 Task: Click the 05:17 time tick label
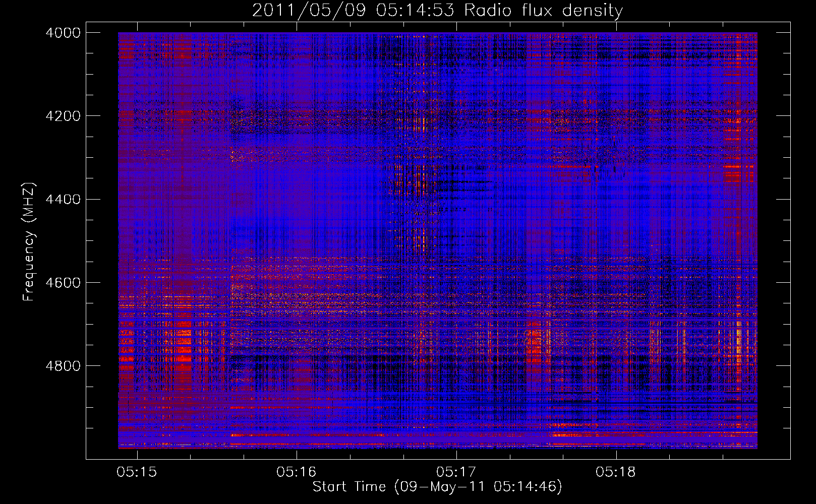tap(456, 472)
